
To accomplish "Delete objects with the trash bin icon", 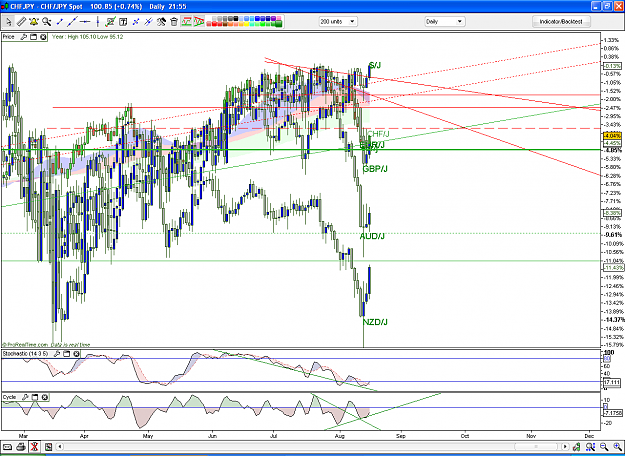I will click(x=174, y=22).
